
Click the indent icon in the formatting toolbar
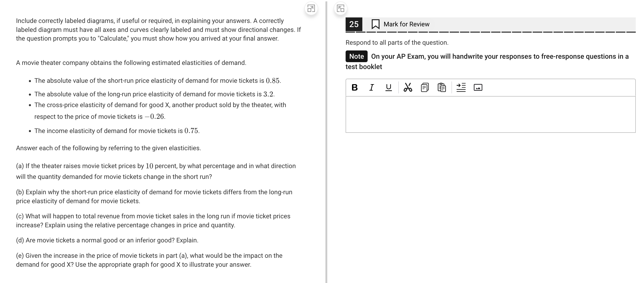(x=461, y=87)
